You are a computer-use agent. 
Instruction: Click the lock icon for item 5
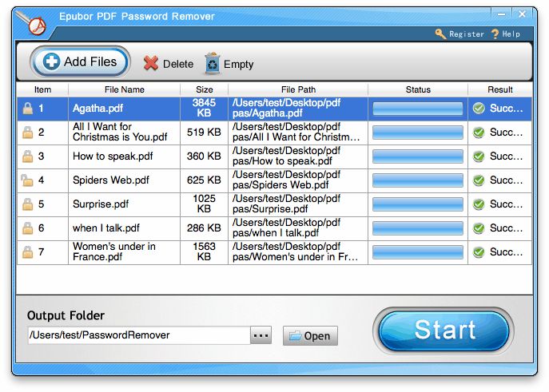(x=28, y=204)
